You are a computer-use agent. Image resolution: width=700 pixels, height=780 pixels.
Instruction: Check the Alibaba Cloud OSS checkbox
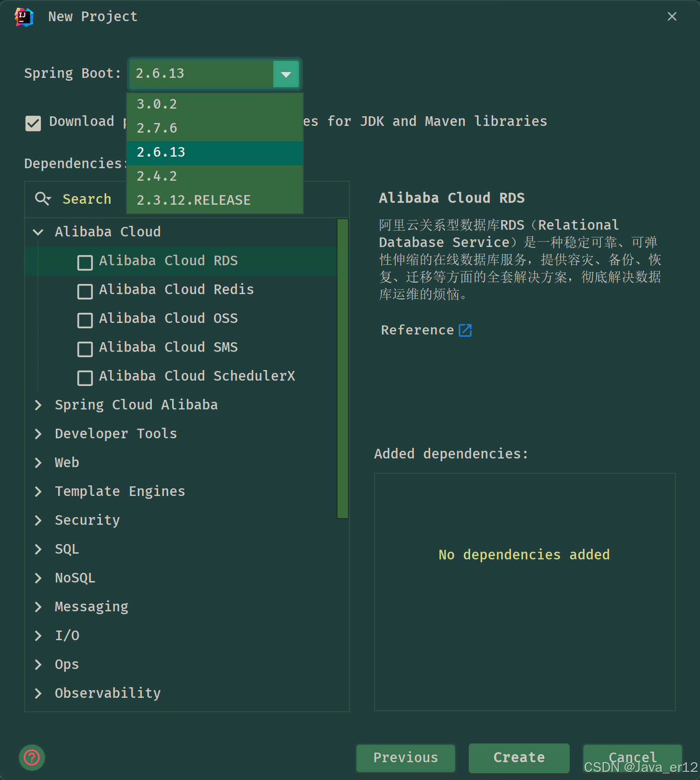click(x=85, y=320)
